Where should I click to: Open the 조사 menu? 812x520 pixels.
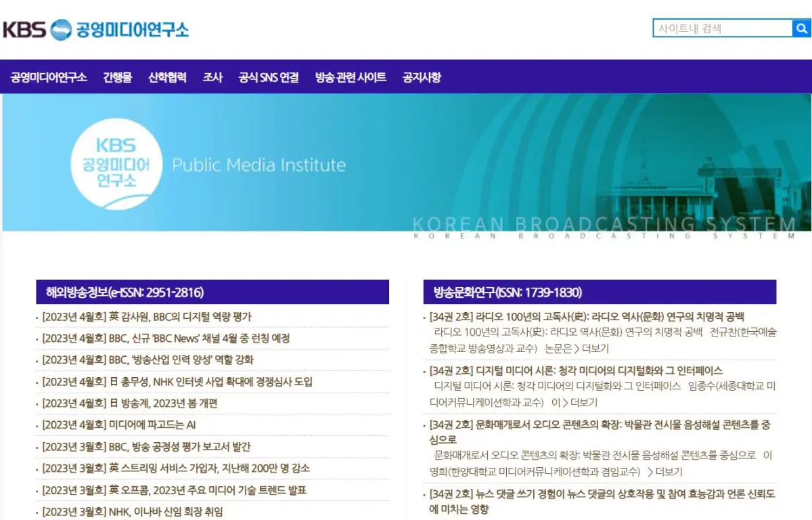point(212,77)
